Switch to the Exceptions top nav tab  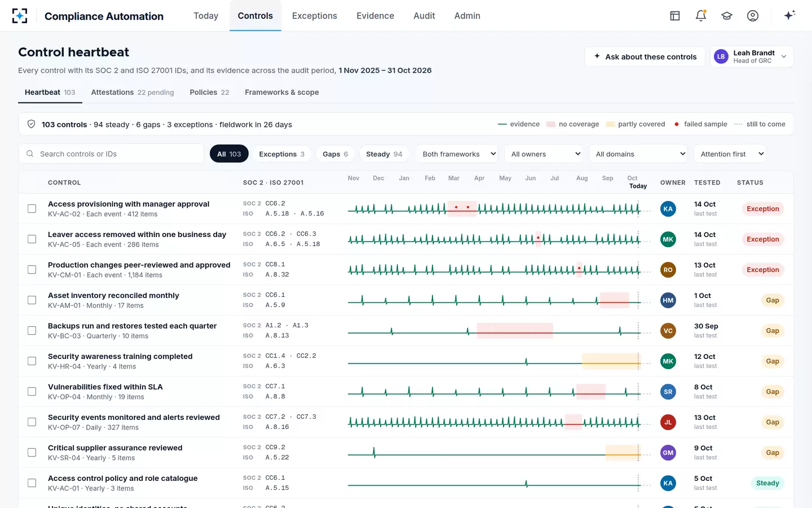[315, 16]
